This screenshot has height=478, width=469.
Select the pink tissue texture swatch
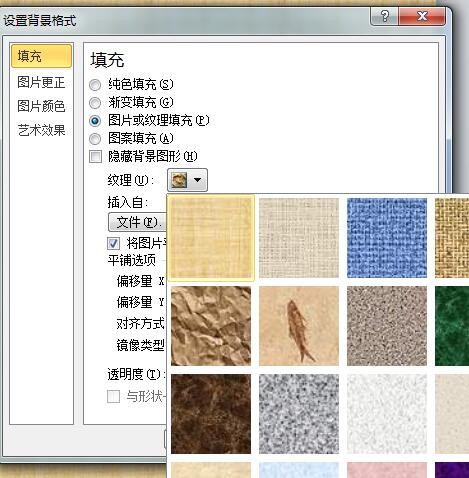[387, 470]
